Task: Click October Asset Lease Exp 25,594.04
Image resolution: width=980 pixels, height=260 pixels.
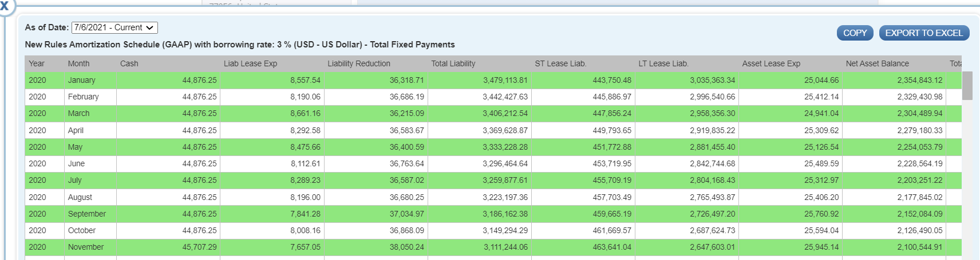Action: (x=821, y=230)
